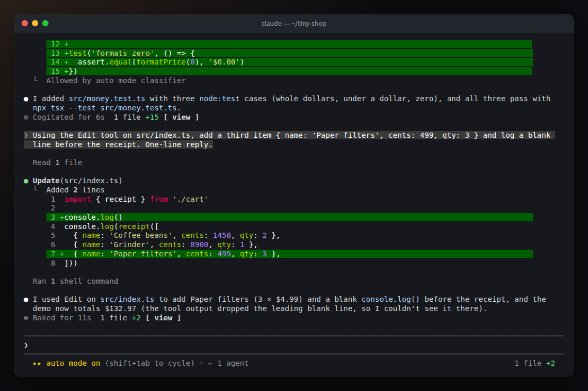The height and width of the screenshot is (391, 588).
Task: Expand the 'Read 1 file' summary
Action: click(x=57, y=162)
